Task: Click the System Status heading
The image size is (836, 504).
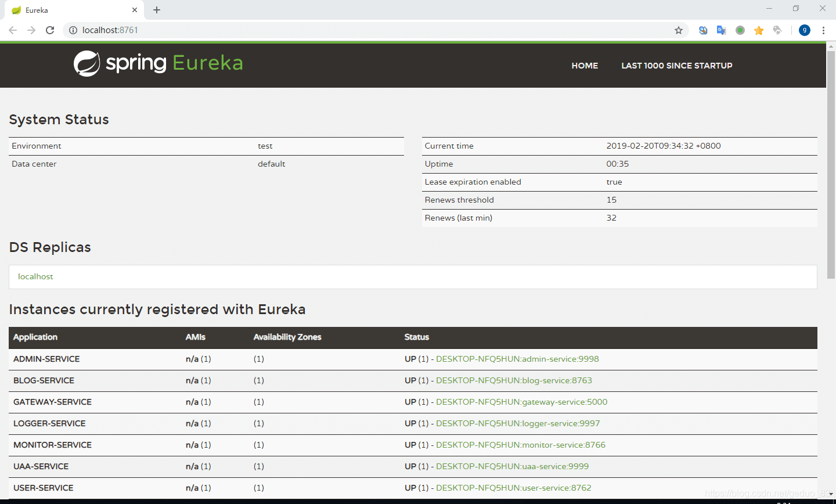Action: click(59, 120)
